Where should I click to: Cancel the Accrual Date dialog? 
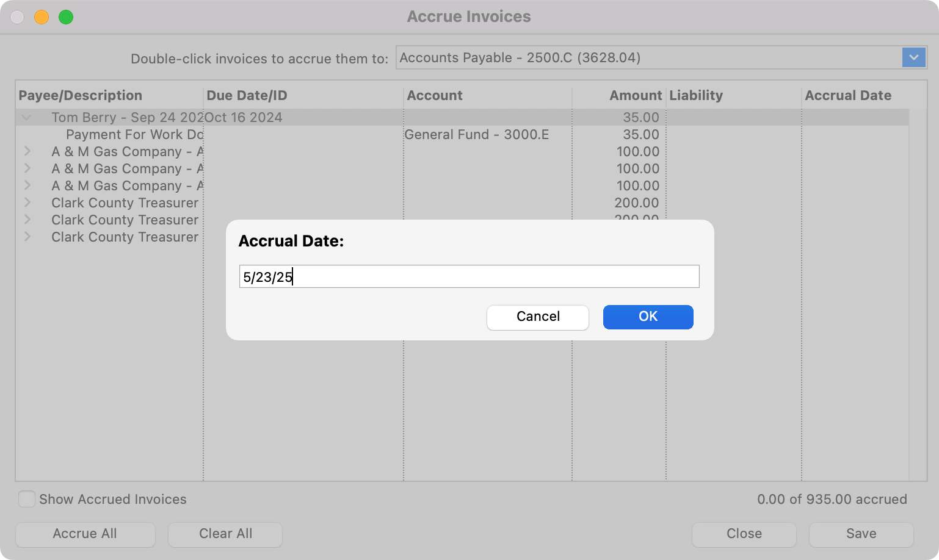(537, 317)
